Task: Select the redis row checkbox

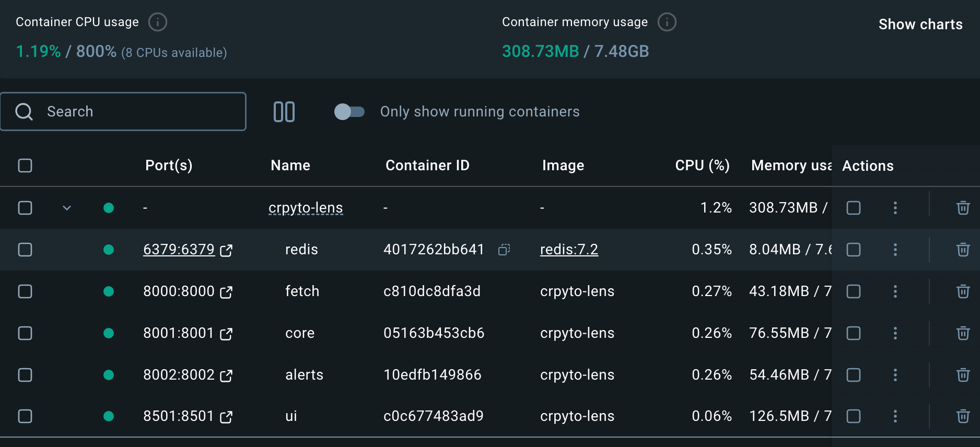Action: click(x=25, y=250)
